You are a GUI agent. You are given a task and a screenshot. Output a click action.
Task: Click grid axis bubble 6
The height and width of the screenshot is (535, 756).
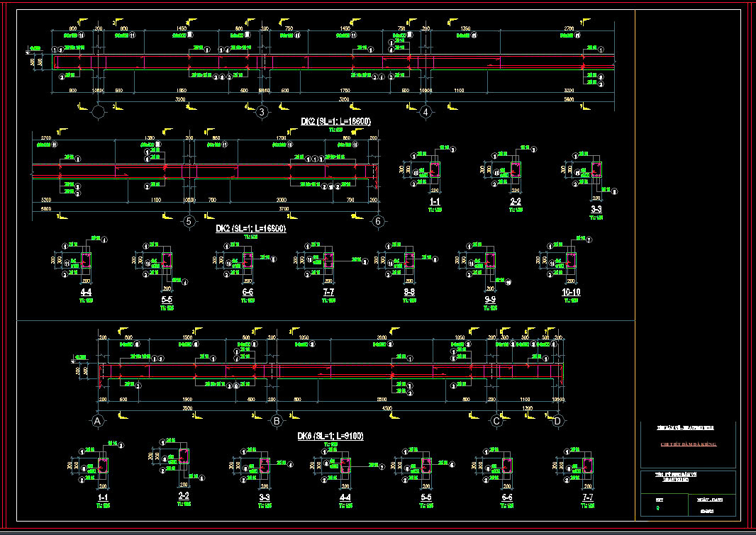point(378,222)
